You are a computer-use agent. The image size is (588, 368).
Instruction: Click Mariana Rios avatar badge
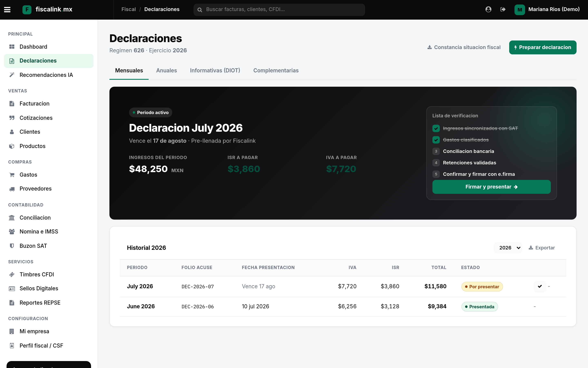[x=519, y=9]
